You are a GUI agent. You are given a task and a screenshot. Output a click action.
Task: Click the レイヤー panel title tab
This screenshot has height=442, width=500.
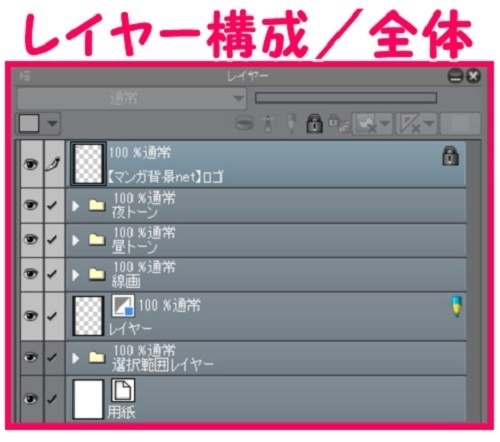248,76
